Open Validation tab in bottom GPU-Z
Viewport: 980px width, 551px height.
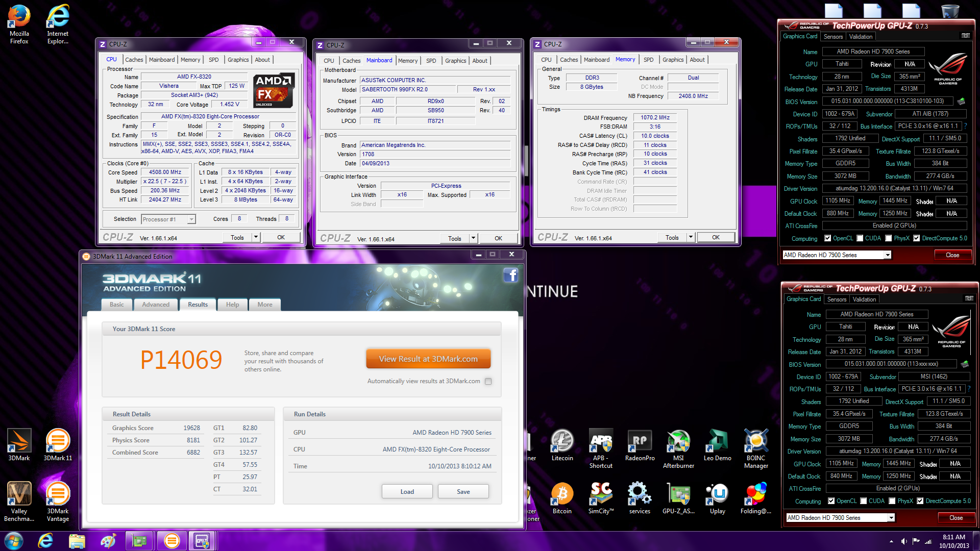pos(864,299)
